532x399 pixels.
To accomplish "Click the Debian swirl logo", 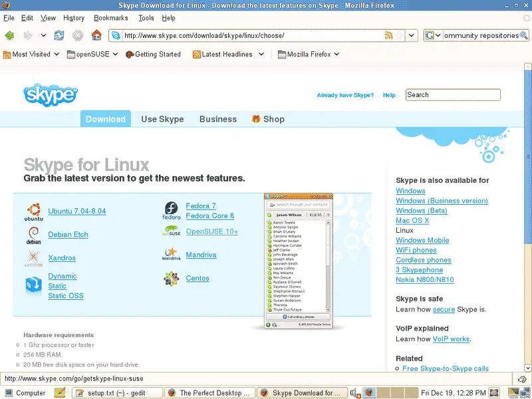I will point(34,235).
